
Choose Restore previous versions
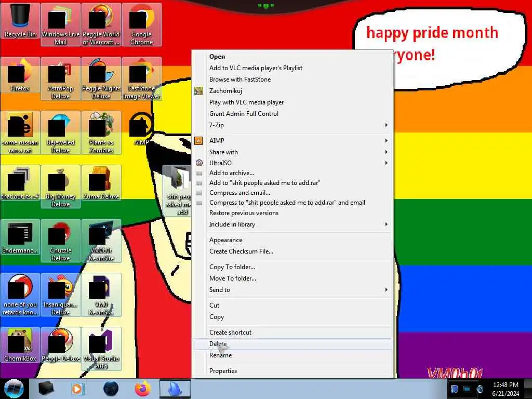click(x=292, y=212)
